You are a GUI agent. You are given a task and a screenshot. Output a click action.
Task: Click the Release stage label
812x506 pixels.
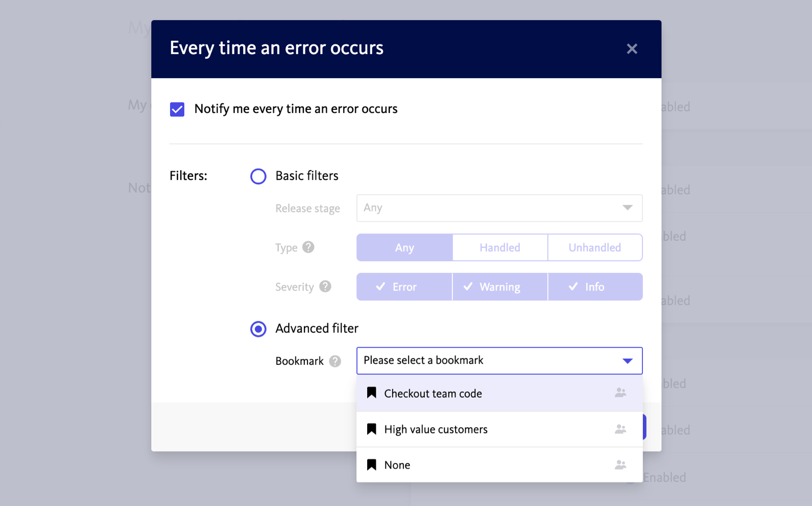click(x=307, y=209)
